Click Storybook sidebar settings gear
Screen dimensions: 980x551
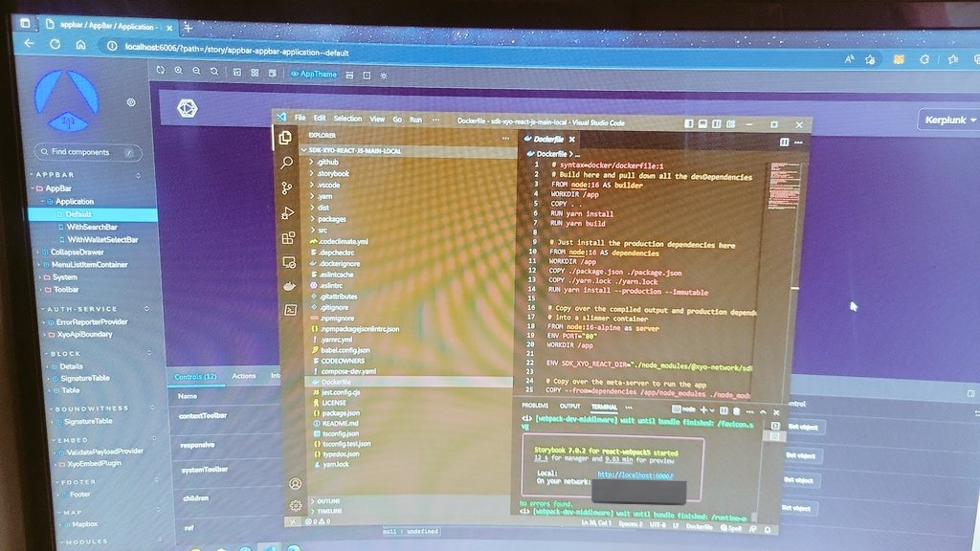(131, 101)
